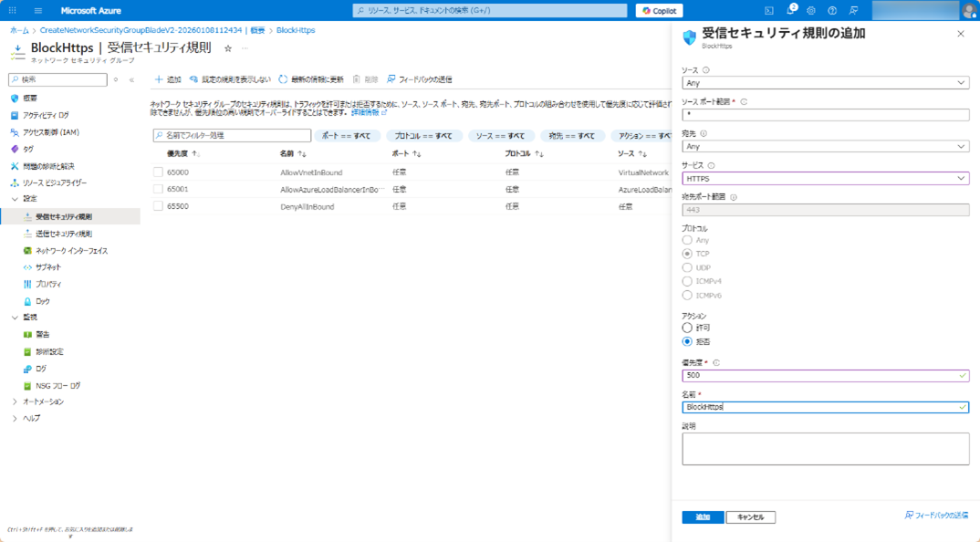
Task: Select the 拒否 action radio button
Action: pyautogui.click(x=687, y=341)
